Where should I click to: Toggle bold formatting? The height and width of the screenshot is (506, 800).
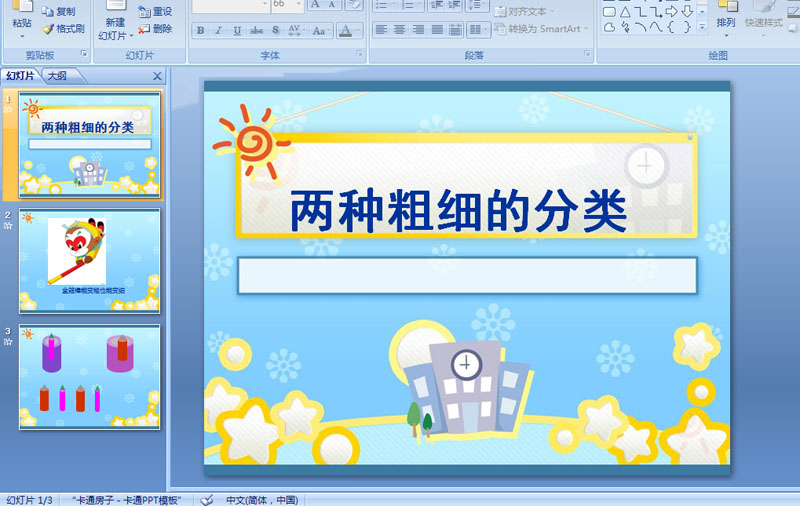(x=201, y=31)
